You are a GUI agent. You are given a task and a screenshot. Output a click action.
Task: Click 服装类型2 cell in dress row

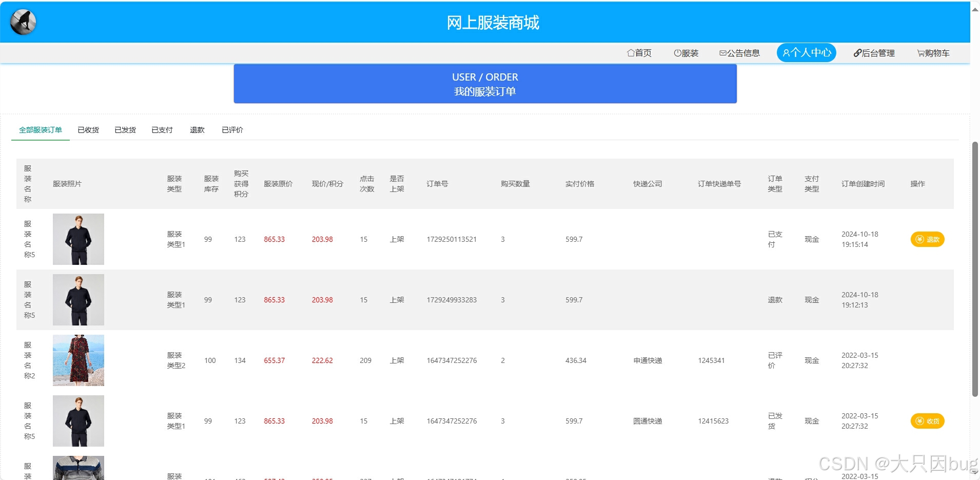coord(176,360)
